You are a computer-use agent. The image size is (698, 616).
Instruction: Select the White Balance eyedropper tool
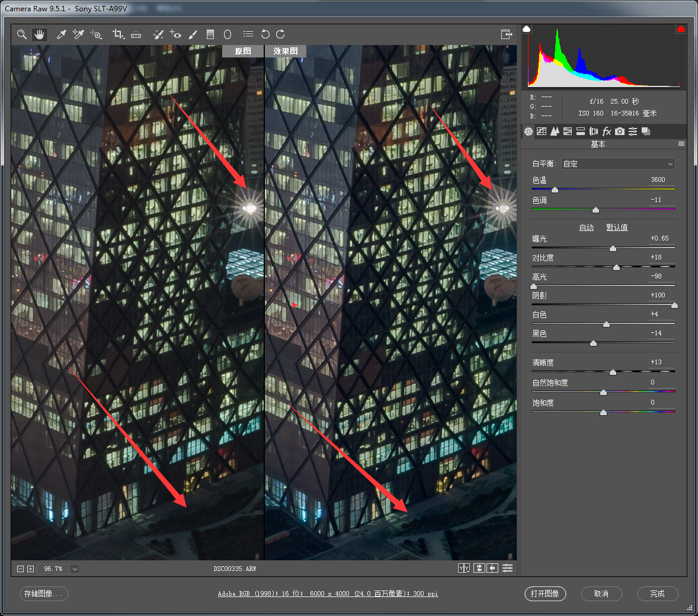(x=61, y=34)
